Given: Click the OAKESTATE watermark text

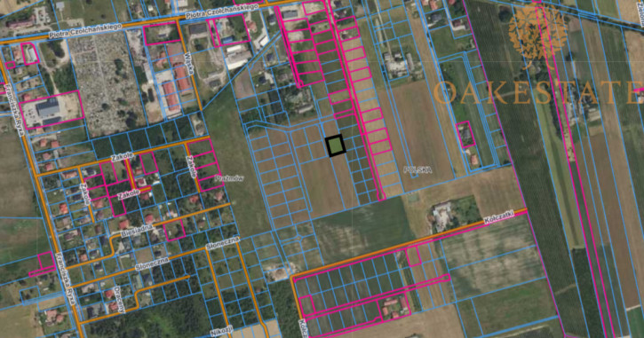Looking at the screenshot, I should [x=539, y=92].
